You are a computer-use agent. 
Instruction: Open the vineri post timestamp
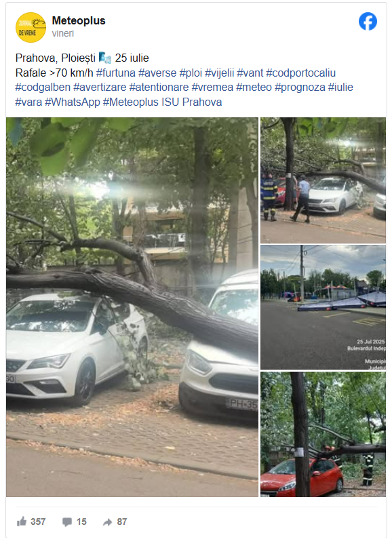pos(63,33)
